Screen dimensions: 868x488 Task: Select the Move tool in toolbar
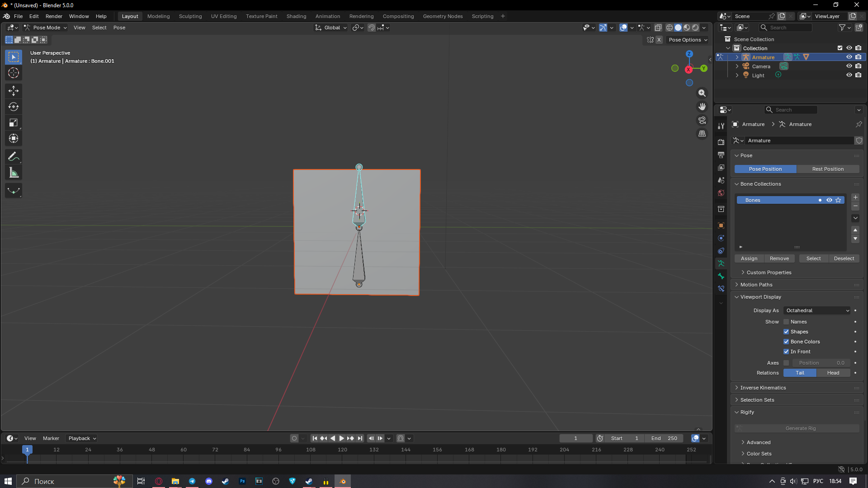pos(14,91)
